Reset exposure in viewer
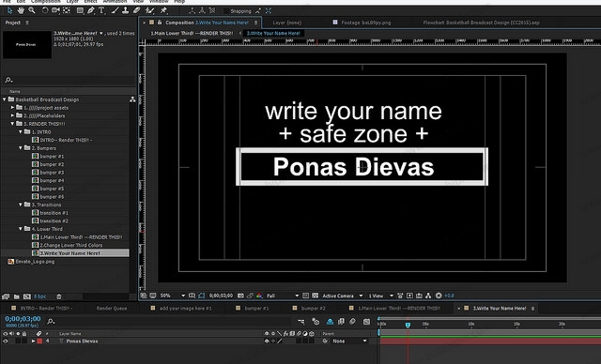Screen dimensions: 601x364 point(439,296)
